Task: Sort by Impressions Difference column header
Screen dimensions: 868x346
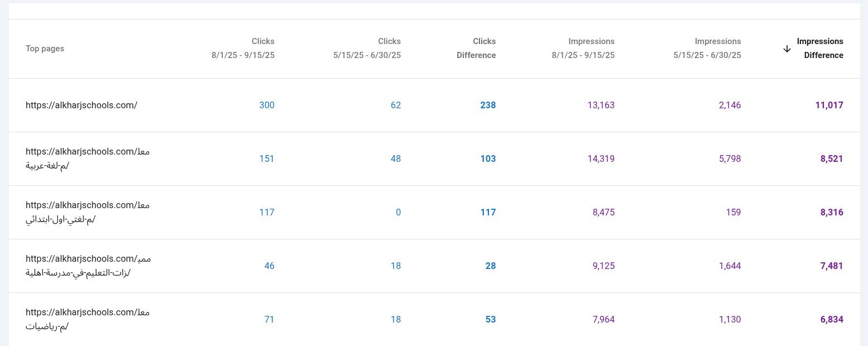Action: (x=819, y=49)
